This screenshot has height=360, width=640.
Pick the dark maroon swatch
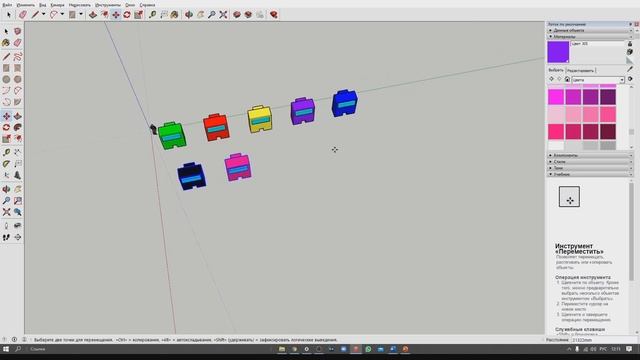608,132
